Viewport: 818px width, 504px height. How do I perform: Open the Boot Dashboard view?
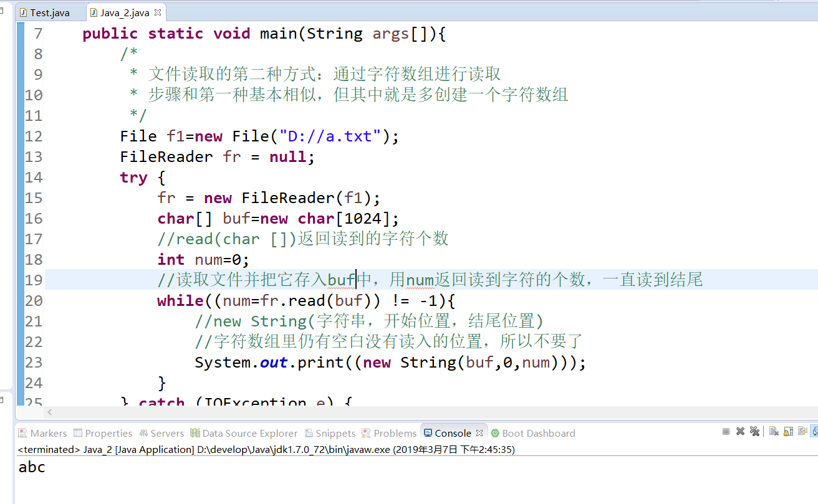[537, 433]
